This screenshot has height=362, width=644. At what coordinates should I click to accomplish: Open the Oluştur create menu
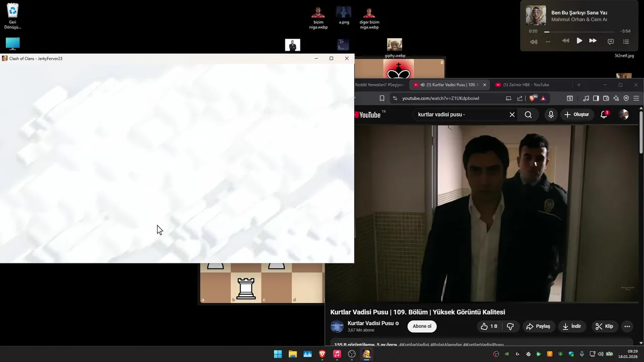click(x=577, y=115)
